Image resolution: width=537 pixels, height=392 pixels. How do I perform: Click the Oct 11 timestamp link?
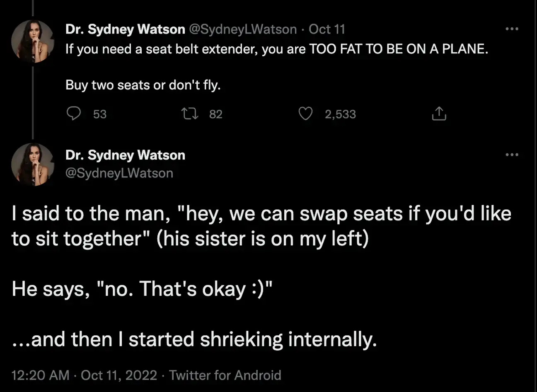[x=327, y=29]
